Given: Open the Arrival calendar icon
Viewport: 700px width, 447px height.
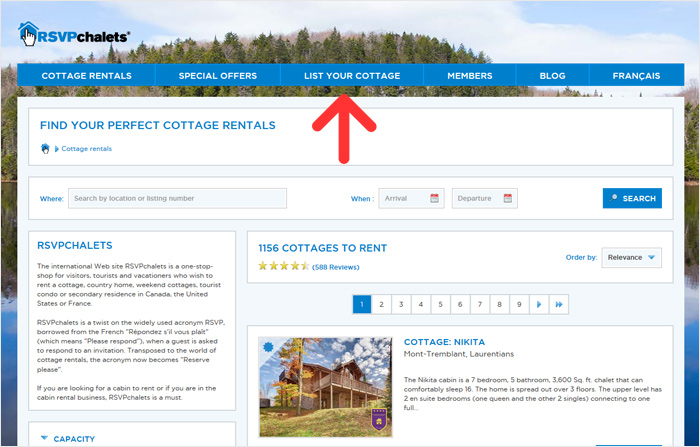Looking at the screenshot, I should 434,198.
